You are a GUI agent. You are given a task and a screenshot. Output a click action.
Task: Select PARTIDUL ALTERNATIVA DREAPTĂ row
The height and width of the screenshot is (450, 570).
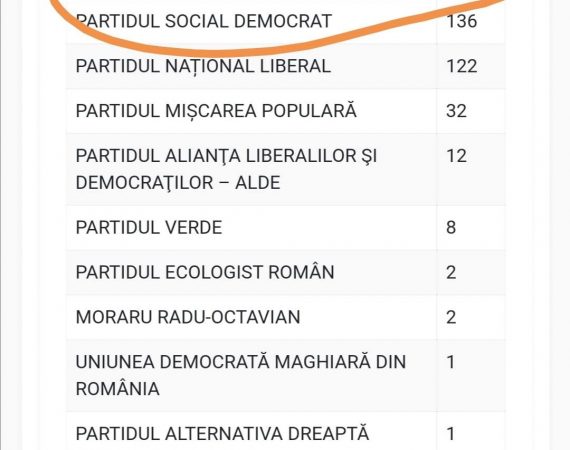tap(285, 431)
